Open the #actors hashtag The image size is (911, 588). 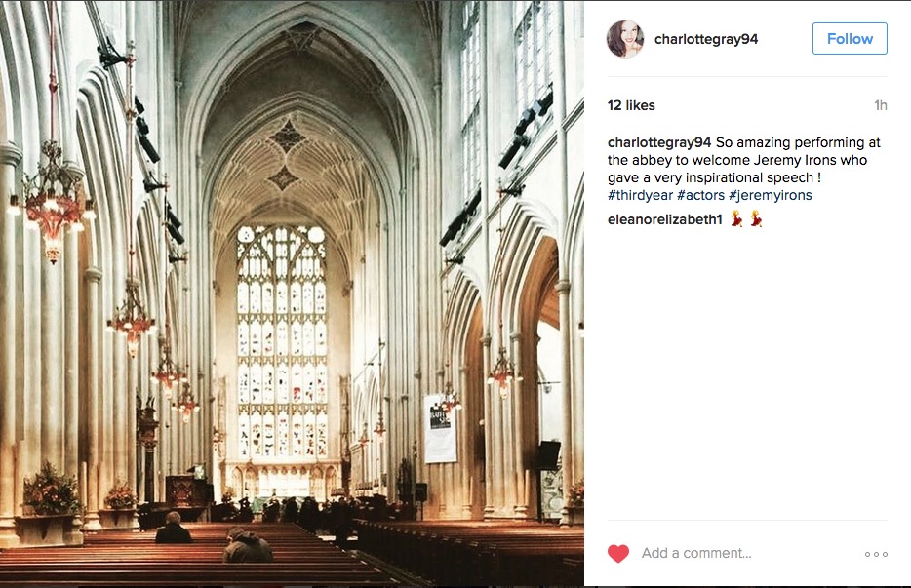(700, 195)
